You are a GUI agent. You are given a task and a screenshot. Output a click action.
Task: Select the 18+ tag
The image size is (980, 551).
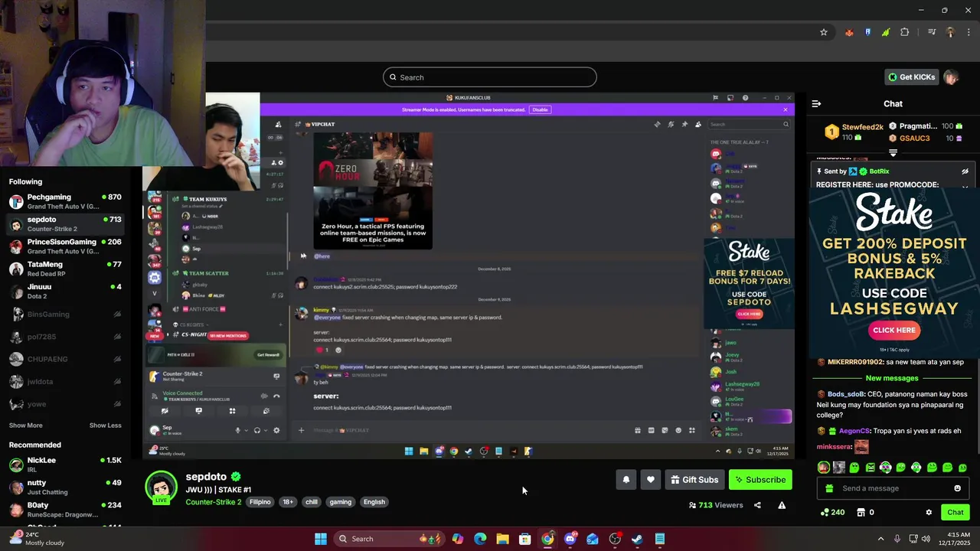pyautogui.click(x=288, y=502)
